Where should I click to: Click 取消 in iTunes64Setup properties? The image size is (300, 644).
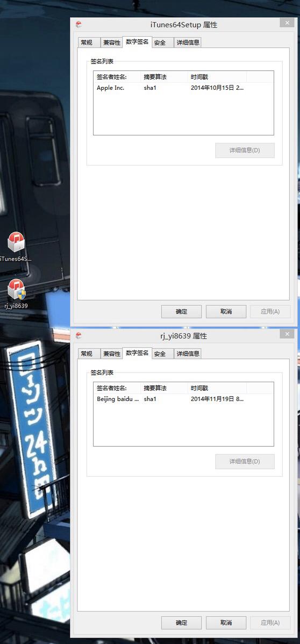[x=226, y=311]
